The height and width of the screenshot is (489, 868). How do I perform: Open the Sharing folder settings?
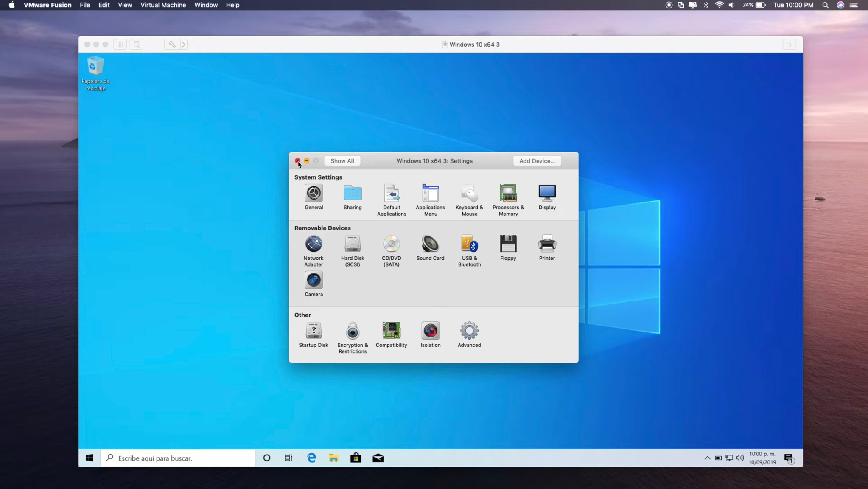tap(352, 194)
